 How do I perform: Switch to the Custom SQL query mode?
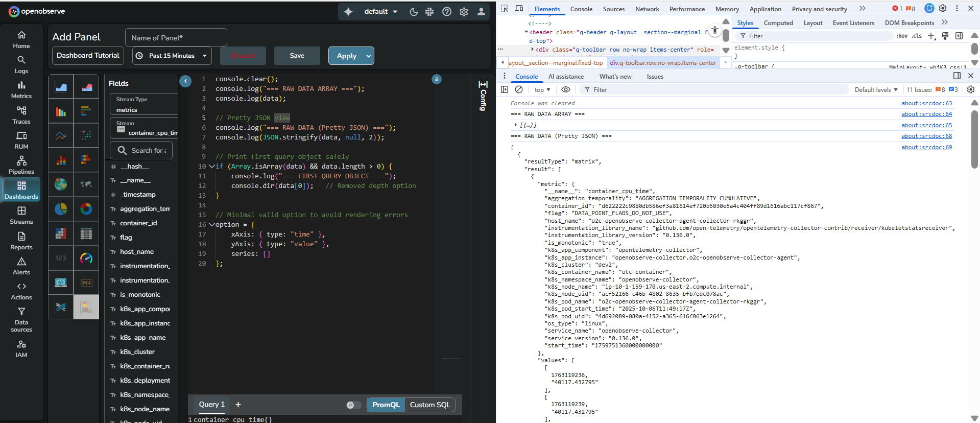pos(430,405)
